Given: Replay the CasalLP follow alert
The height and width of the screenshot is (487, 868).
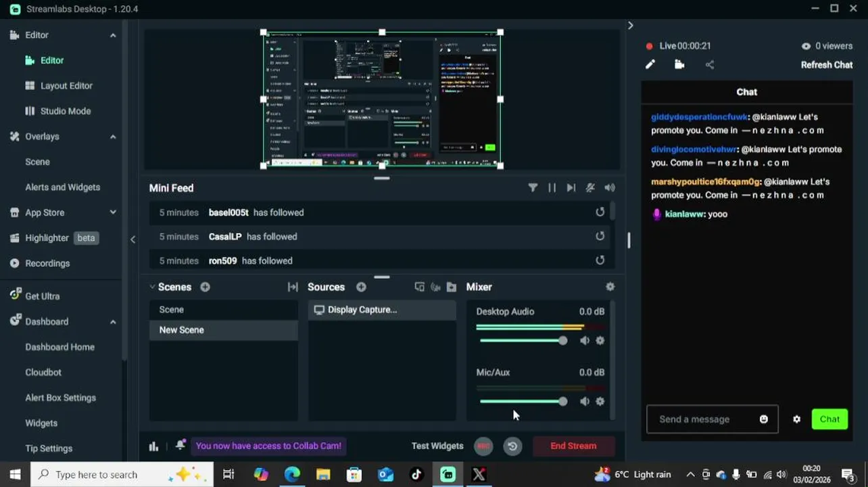Looking at the screenshot, I should coord(600,236).
